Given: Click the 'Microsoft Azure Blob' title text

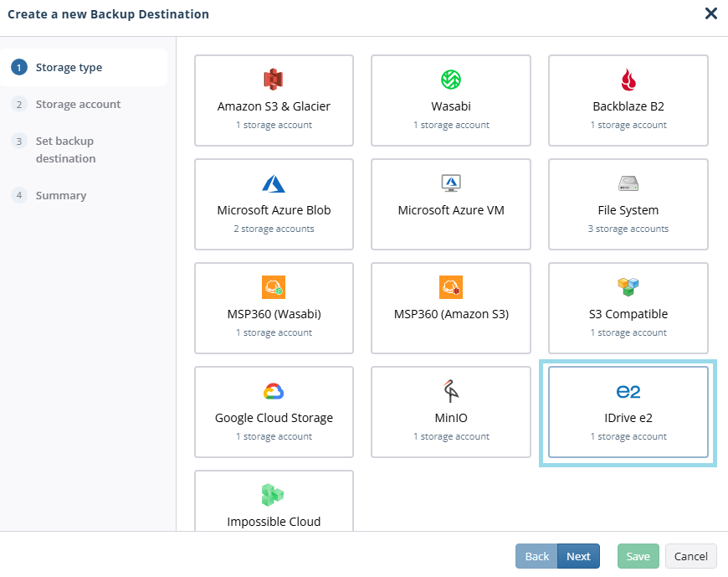Looking at the screenshot, I should pyautogui.click(x=274, y=210).
